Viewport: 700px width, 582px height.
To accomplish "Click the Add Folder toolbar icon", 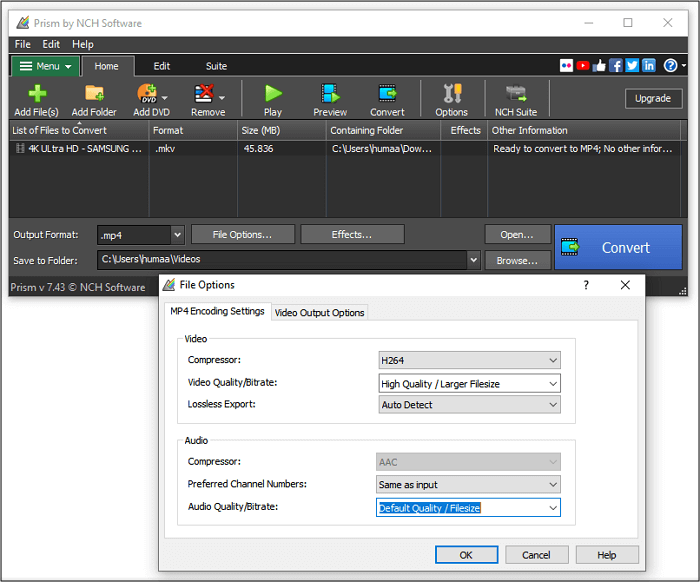I will [94, 98].
